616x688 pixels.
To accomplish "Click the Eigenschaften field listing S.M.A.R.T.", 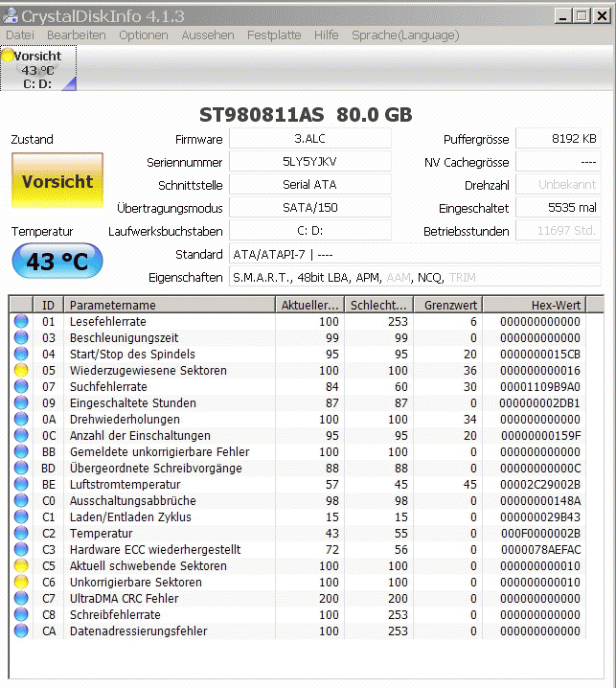I will (x=415, y=276).
